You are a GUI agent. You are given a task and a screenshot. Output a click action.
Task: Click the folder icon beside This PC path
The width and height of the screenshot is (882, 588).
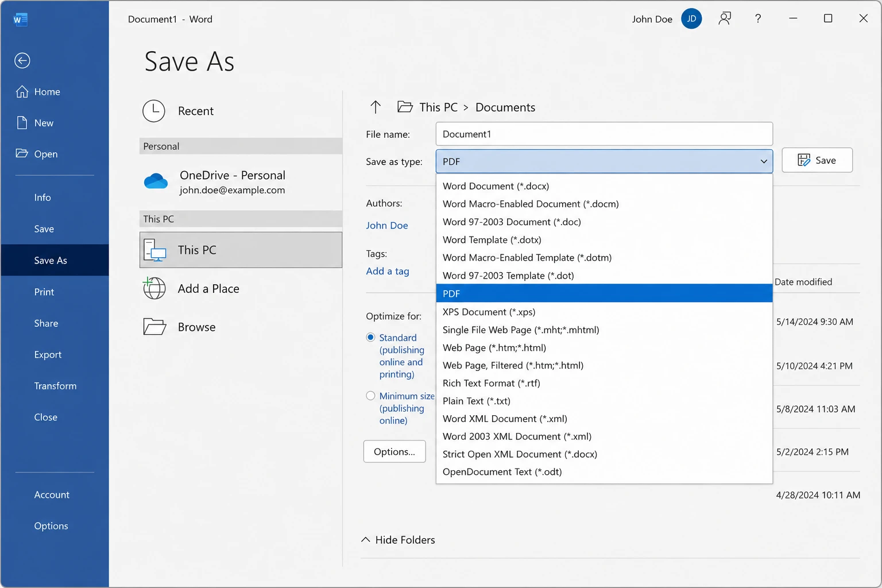(405, 107)
